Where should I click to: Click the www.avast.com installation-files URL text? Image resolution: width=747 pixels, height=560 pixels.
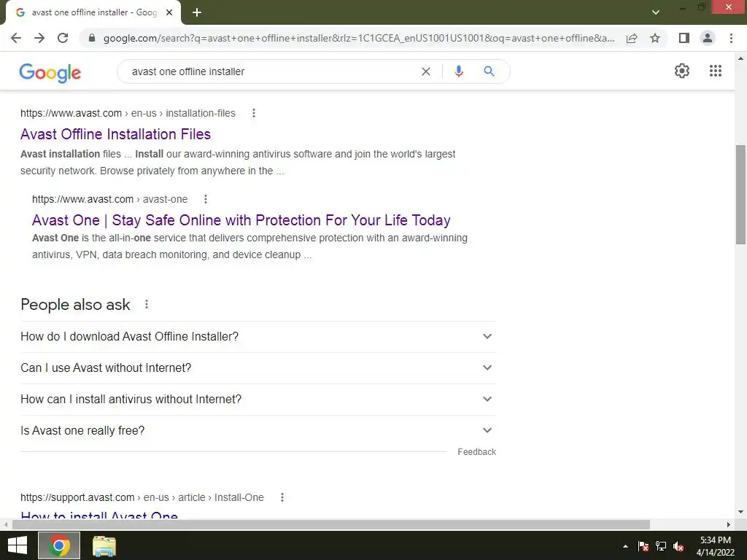click(x=128, y=113)
